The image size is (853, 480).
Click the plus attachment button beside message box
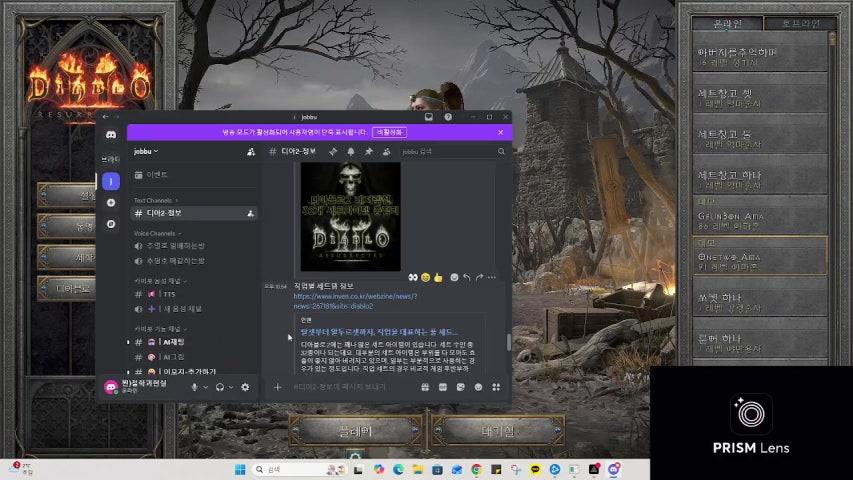click(277, 387)
